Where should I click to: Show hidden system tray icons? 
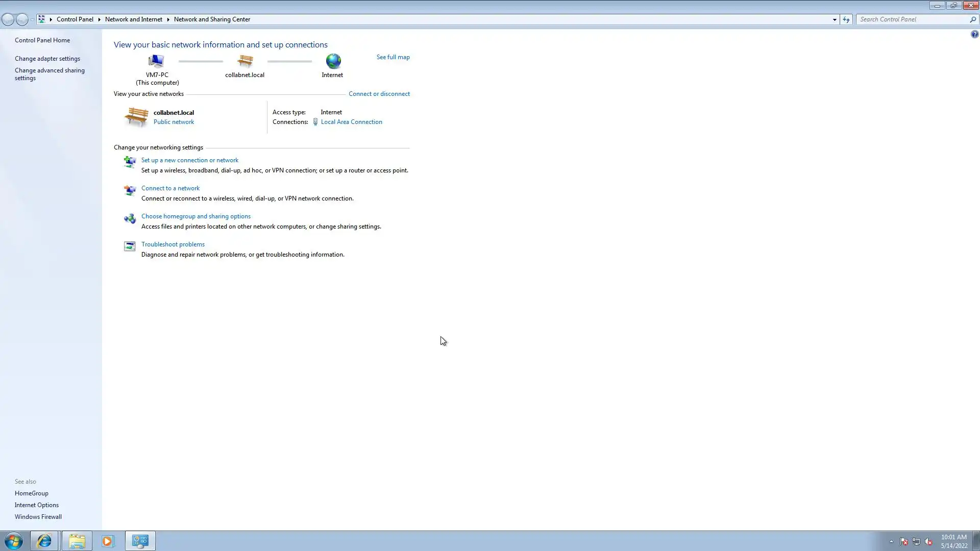[891, 541]
